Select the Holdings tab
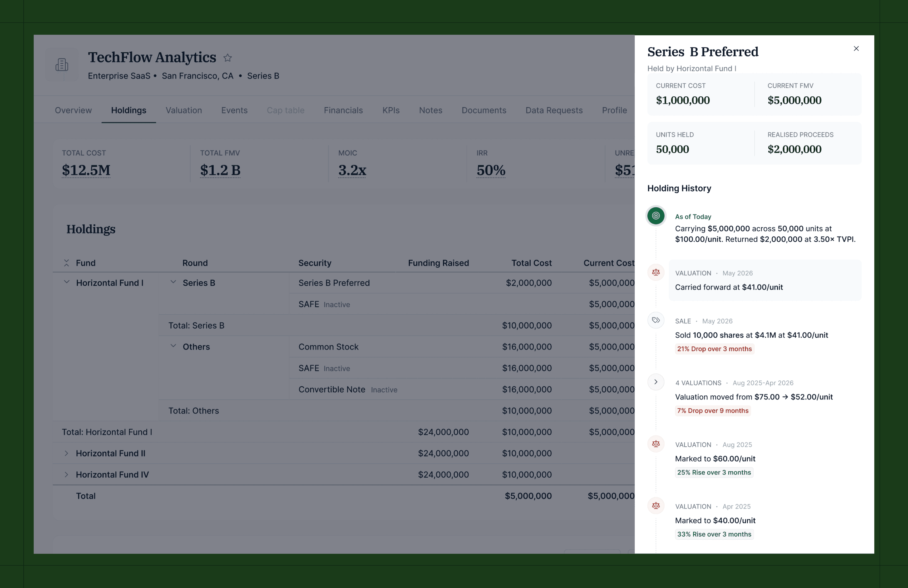The width and height of the screenshot is (908, 588). (129, 110)
